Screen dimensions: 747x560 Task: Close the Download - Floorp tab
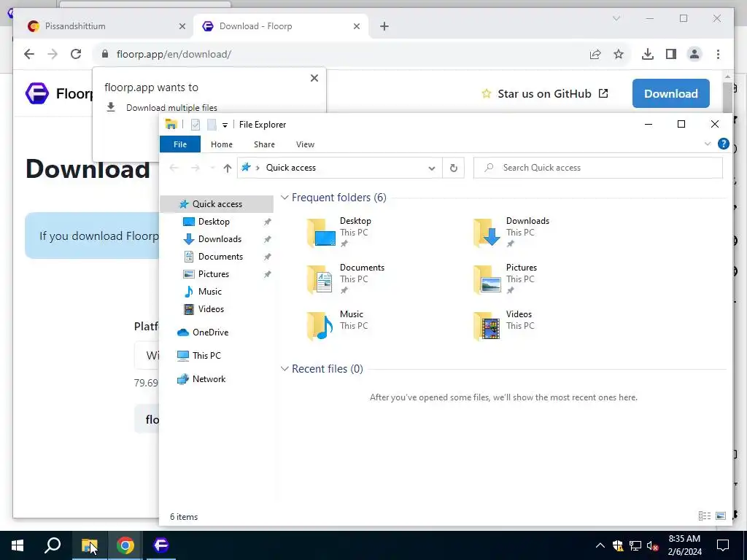coord(356,26)
